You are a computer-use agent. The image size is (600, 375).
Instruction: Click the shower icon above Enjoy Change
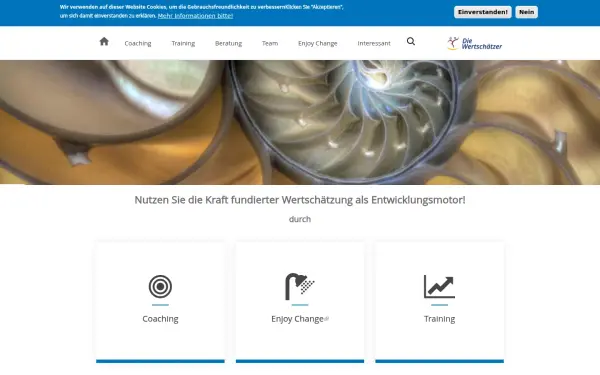pos(300,286)
